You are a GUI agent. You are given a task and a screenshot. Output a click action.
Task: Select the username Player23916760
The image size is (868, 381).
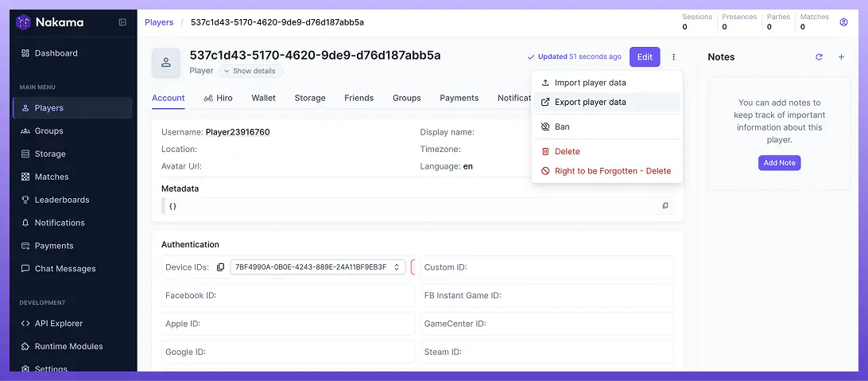coord(238,132)
